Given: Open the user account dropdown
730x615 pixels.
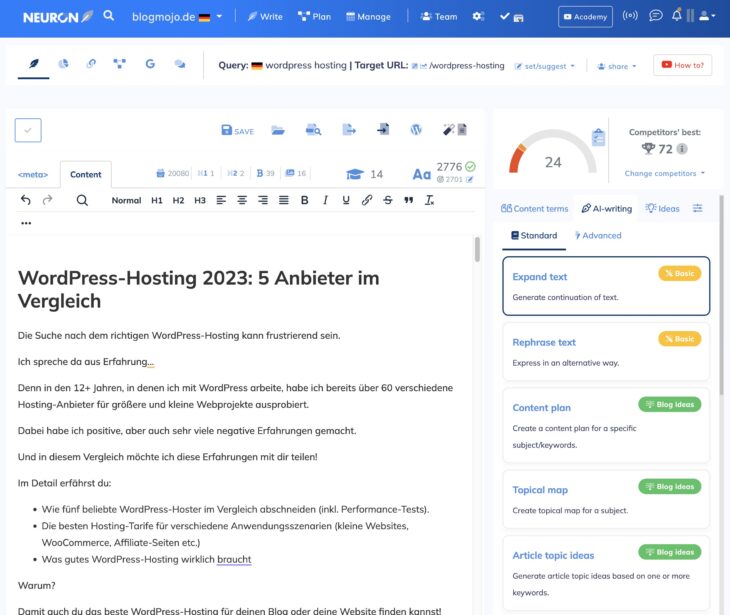Looking at the screenshot, I should click(707, 16).
